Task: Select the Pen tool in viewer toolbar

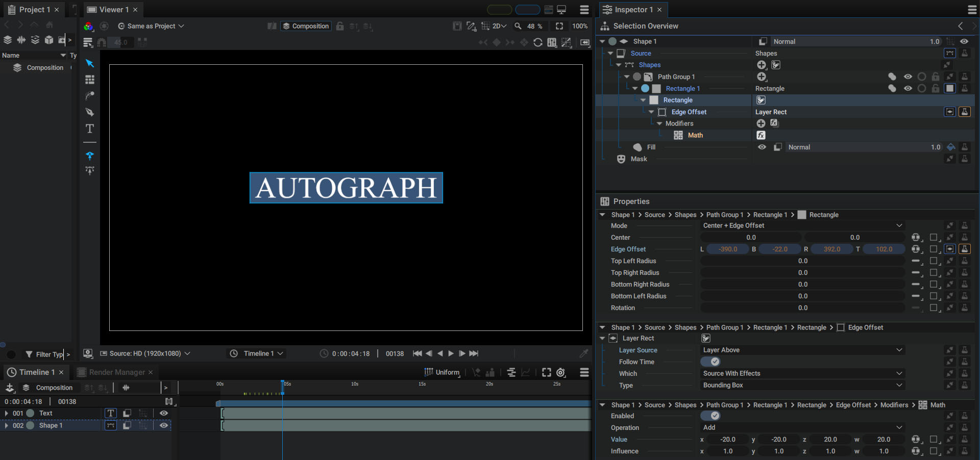Action: (90, 112)
